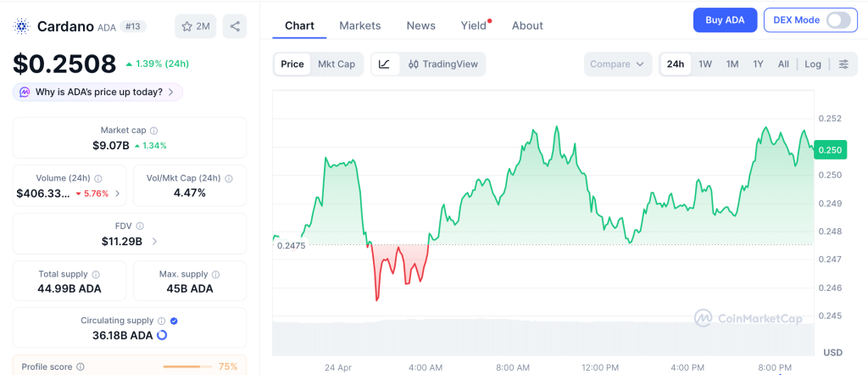Enable Log scale on the chart
This screenshot has width=868, height=375.
click(813, 64)
